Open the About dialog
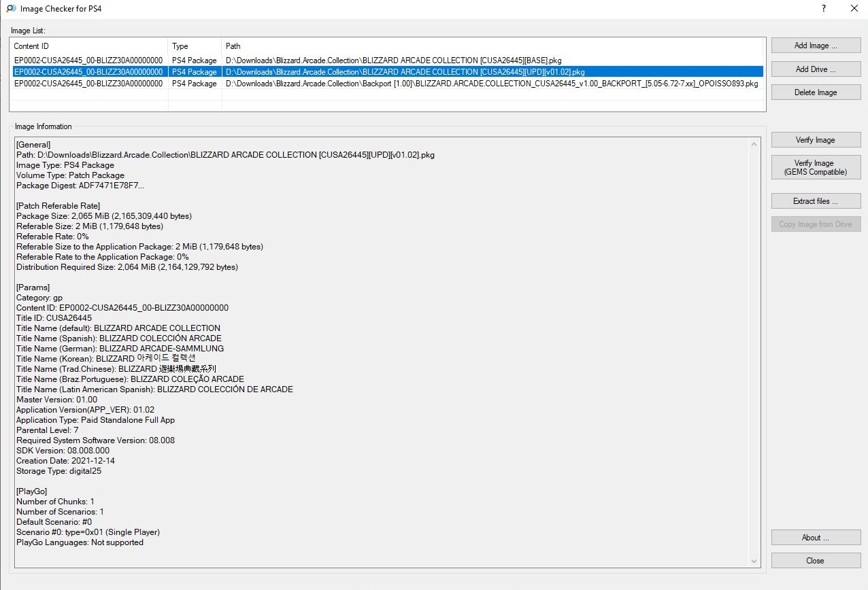The height and width of the screenshot is (590, 868). (x=816, y=538)
